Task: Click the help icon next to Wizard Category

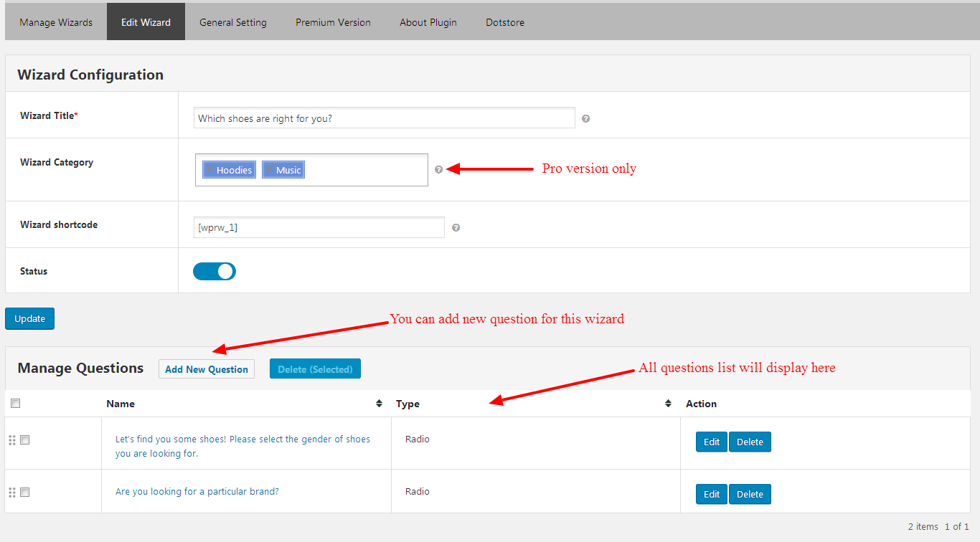Action: click(x=438, y=170)
